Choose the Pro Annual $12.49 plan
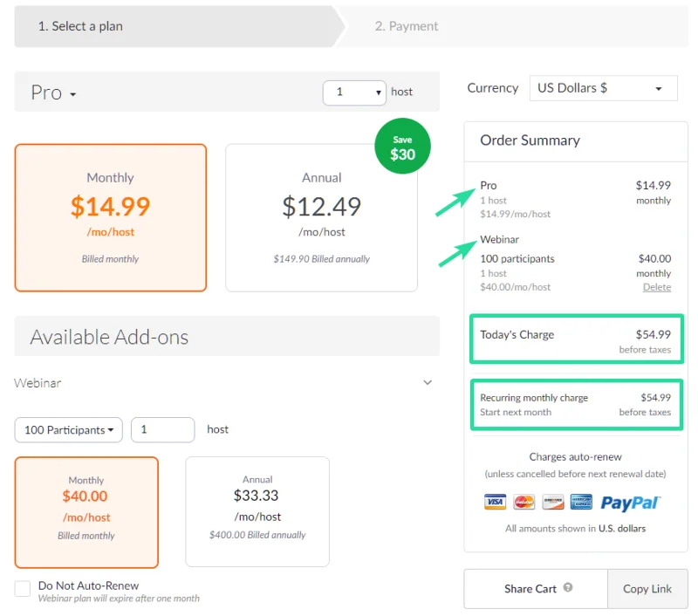698x616 pixels. click(321, 217)
